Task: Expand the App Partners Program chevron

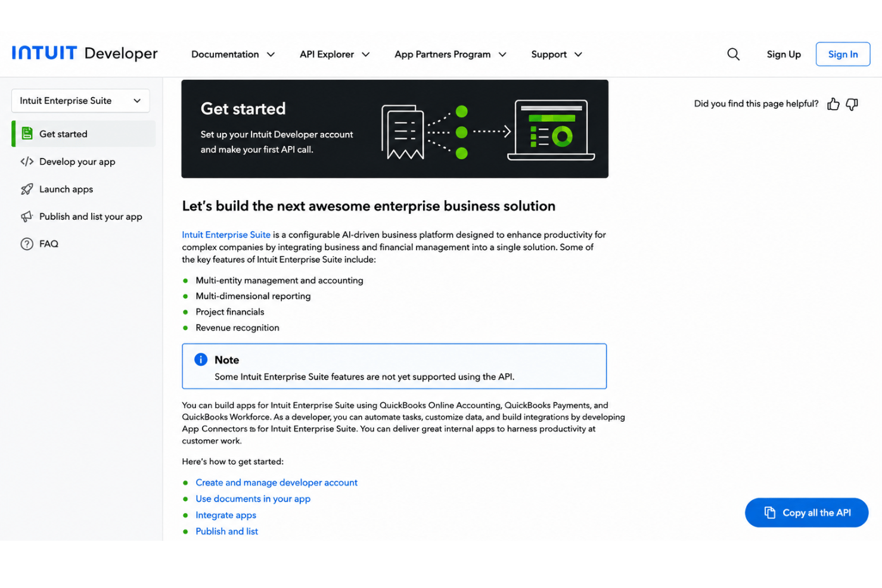Action: pos(502,54)
